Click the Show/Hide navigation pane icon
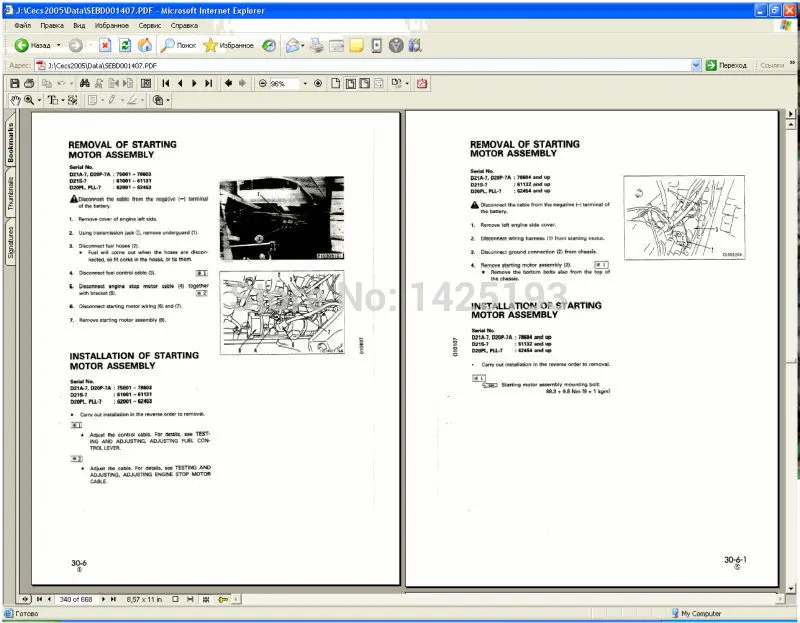The height and width of the screenshot is (623, 800). pos(146,83)
